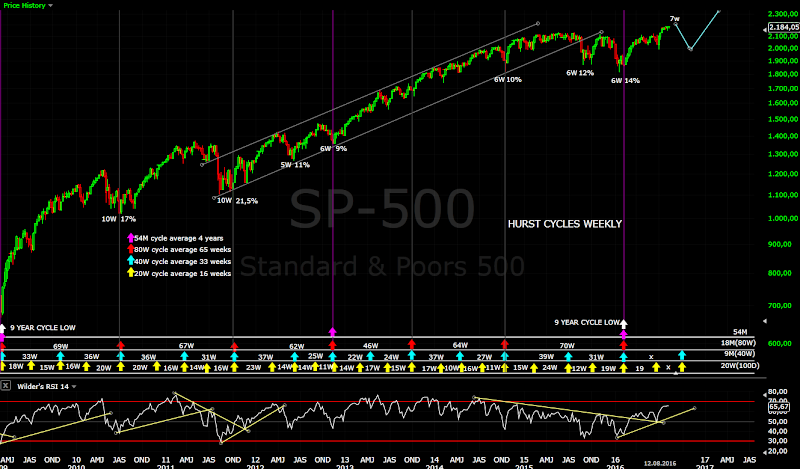This screenshot has height=469, width=800.
Task: Select the 10W 21,5% correction label
Action: pos(237,201)
